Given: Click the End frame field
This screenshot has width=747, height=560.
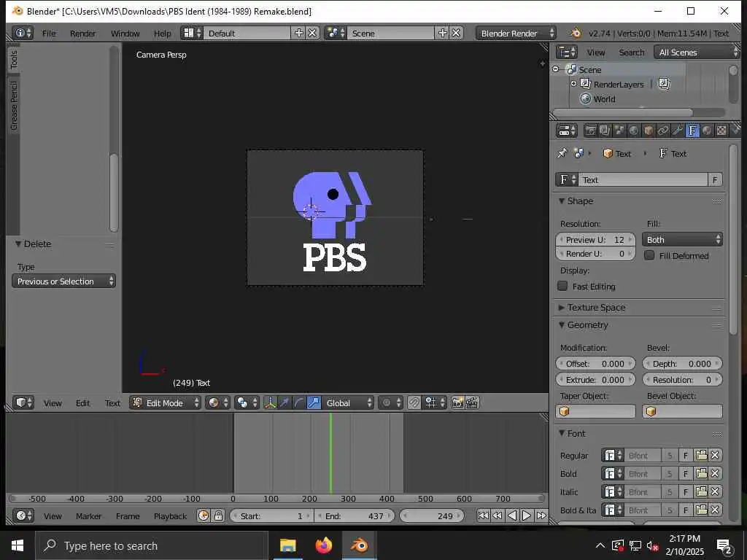Looking at the screenshot, I should [x=355, y=516].
